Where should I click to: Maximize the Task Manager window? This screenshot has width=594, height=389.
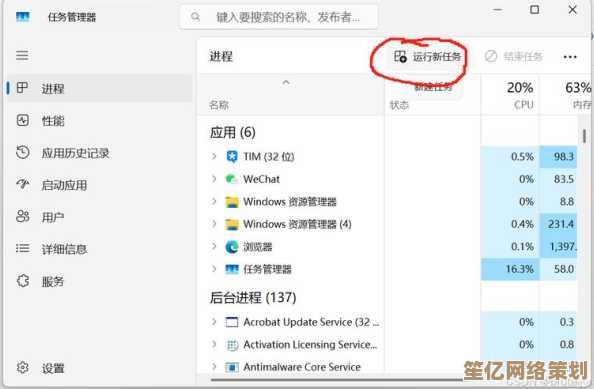[x=535, y=9]
